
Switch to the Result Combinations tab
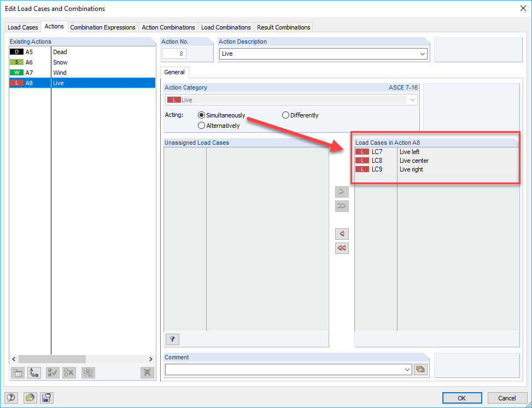[x=283, y=27]
